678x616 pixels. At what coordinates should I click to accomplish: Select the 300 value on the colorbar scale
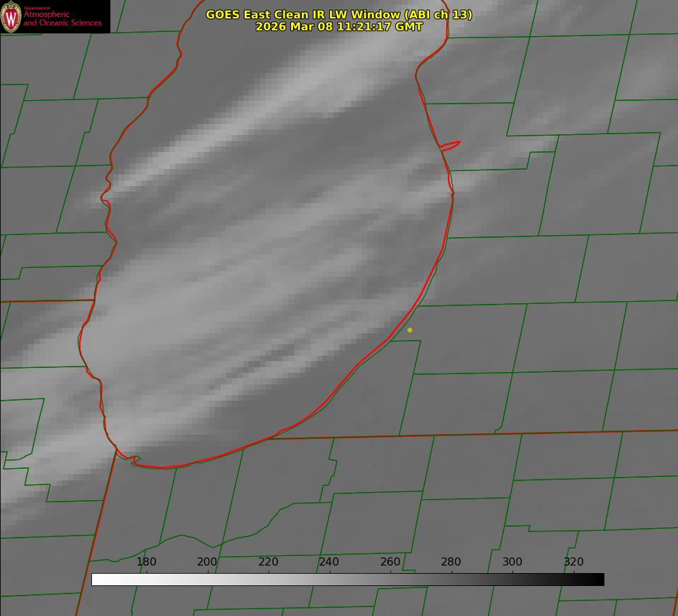coord(512,562)
